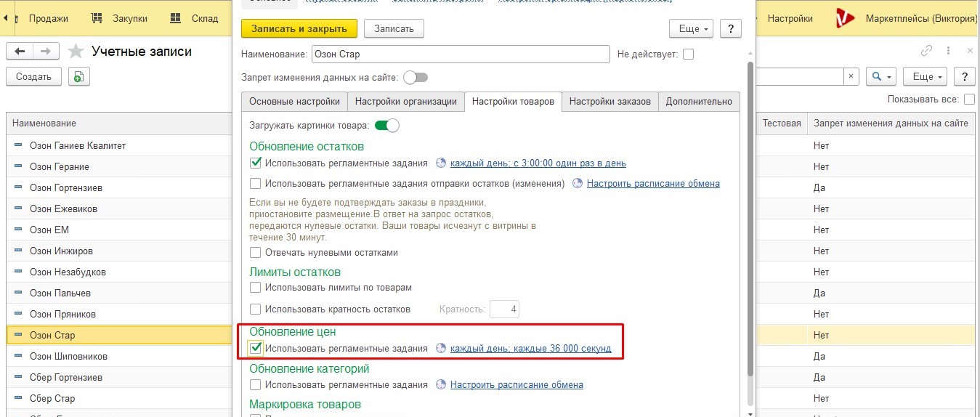The width and height of the screenshot is (980, 417).
Task: Click the globe icon beside stock update schedule
Action: pos(440,163)
